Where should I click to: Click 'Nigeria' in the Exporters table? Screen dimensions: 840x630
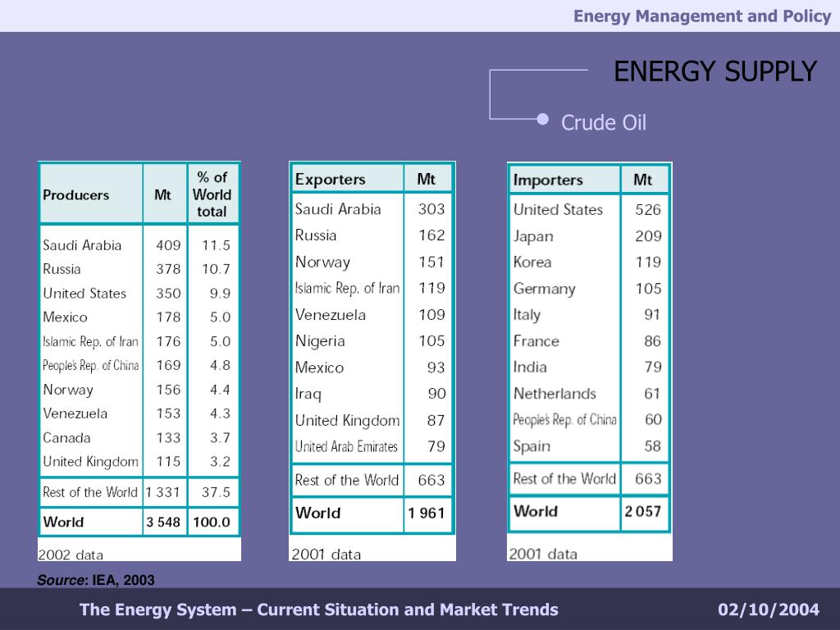pos(320,341)
